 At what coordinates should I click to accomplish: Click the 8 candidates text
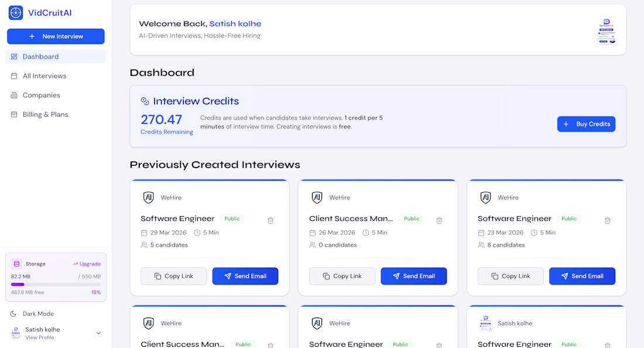point(506,245)
